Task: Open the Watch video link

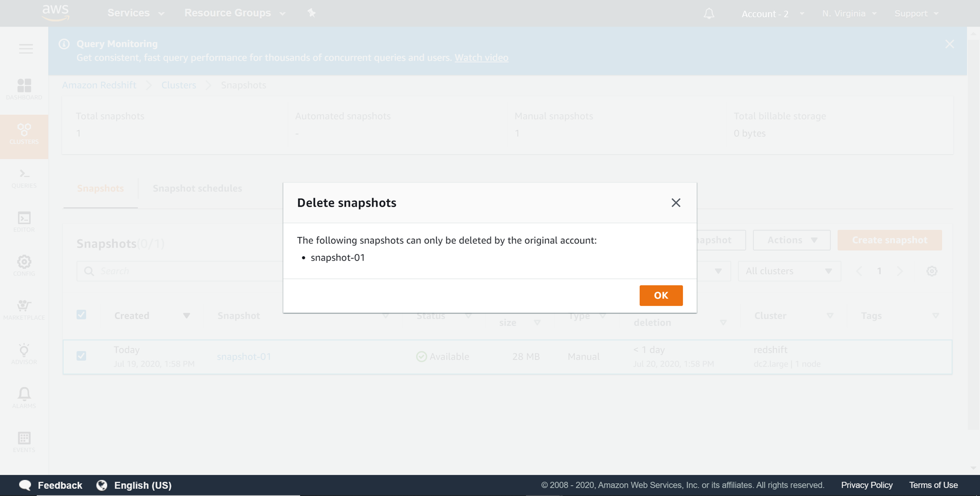Action: [x=482, y=58]
